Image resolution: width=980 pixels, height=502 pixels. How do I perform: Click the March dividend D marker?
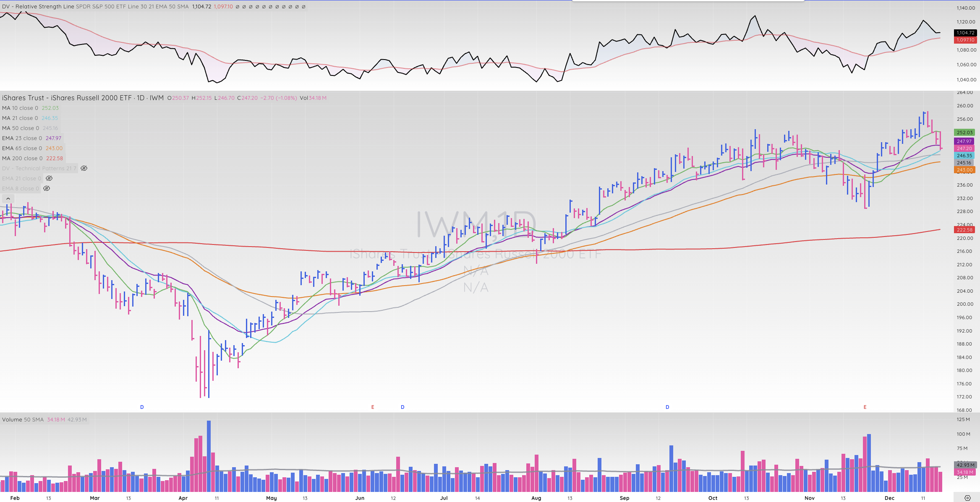(142, 407)
